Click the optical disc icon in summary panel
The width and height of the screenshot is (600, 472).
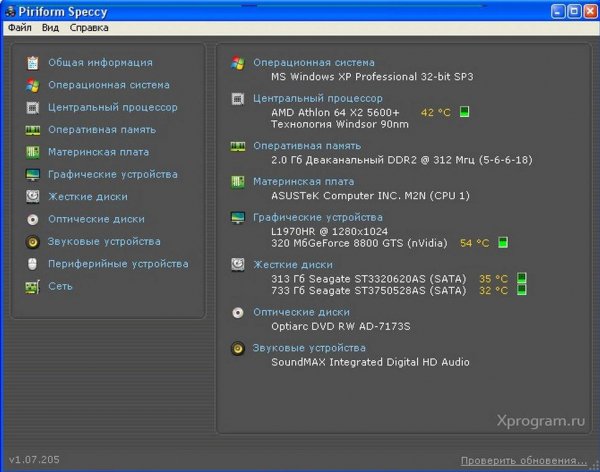pos(238,313)
